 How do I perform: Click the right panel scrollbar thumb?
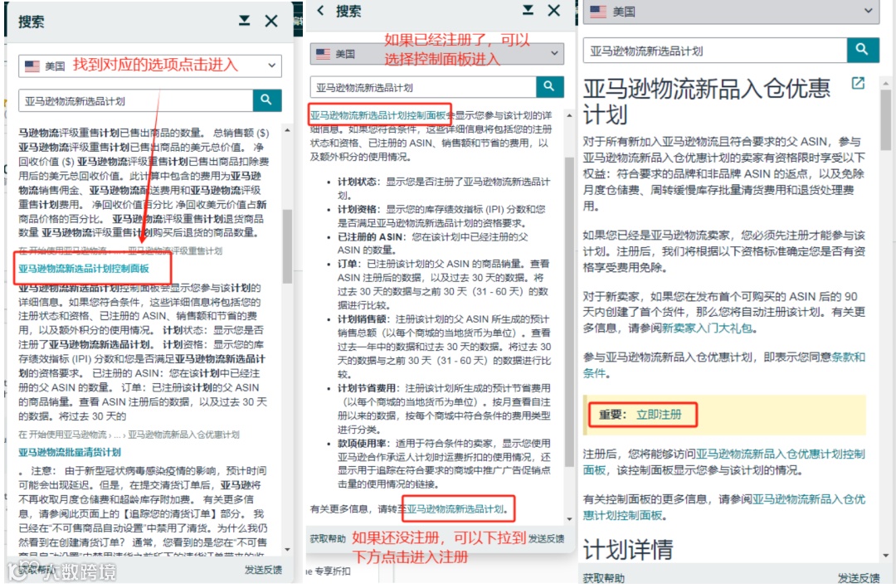coord(886,120)
